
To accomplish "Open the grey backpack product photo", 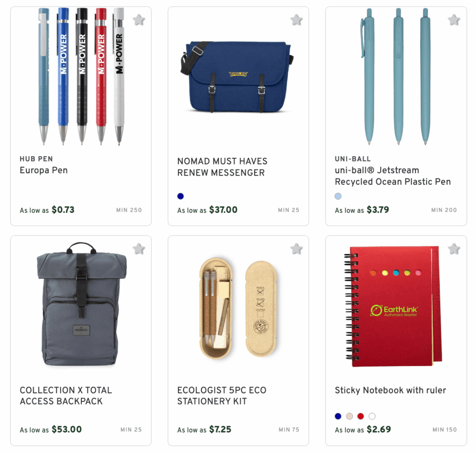I will [81, 304].
